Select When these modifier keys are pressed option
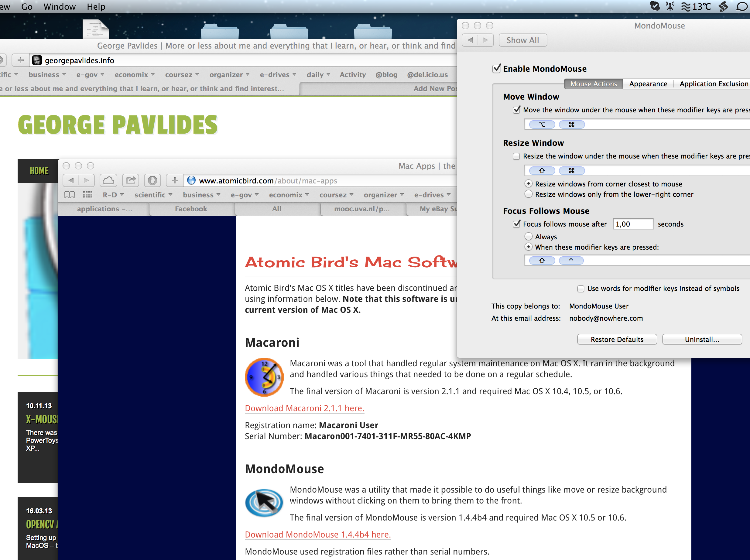The height and width of the screenshot is (560, 750). [x=528, y=247]
